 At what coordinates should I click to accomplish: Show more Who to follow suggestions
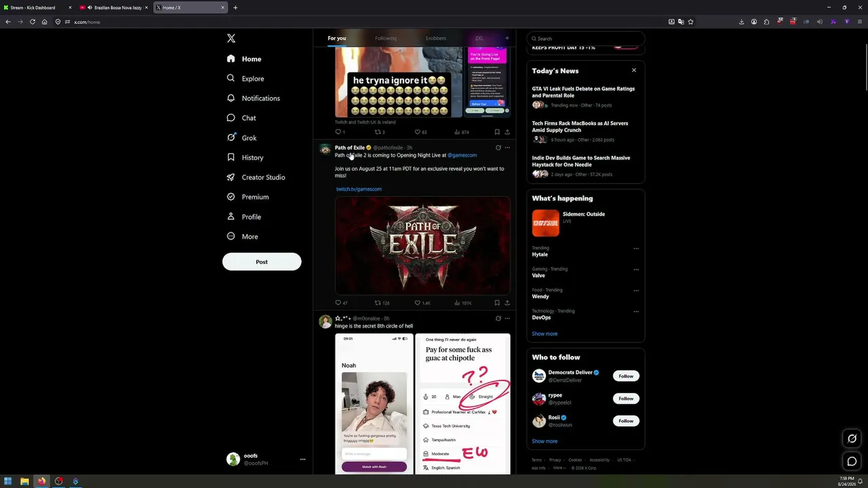point(545,441)
